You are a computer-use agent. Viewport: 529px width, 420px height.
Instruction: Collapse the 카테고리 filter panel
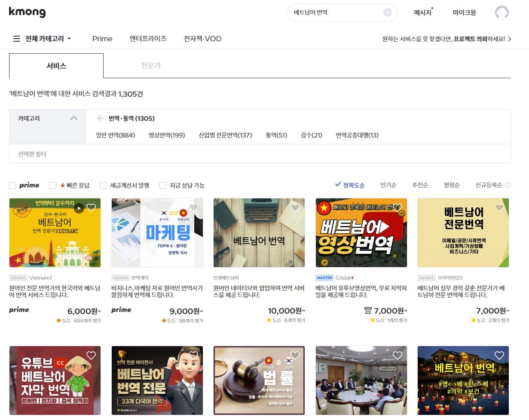tap(74, 118)
